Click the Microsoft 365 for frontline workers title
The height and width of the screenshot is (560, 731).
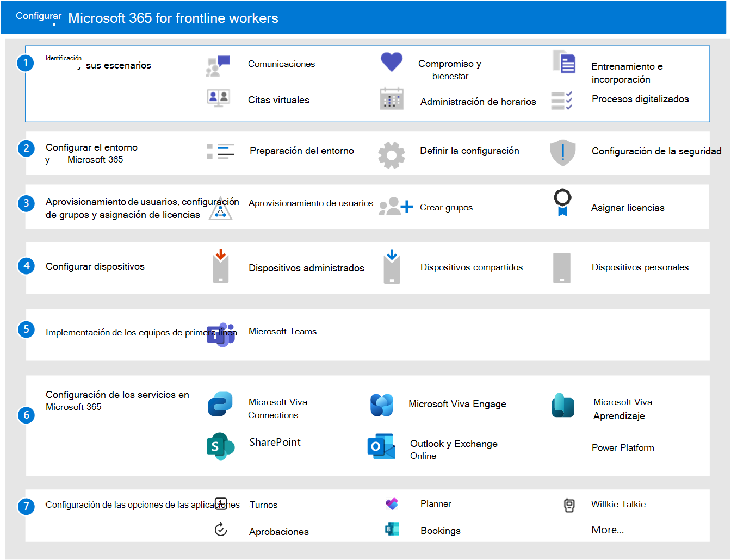(x=173, y=18)
